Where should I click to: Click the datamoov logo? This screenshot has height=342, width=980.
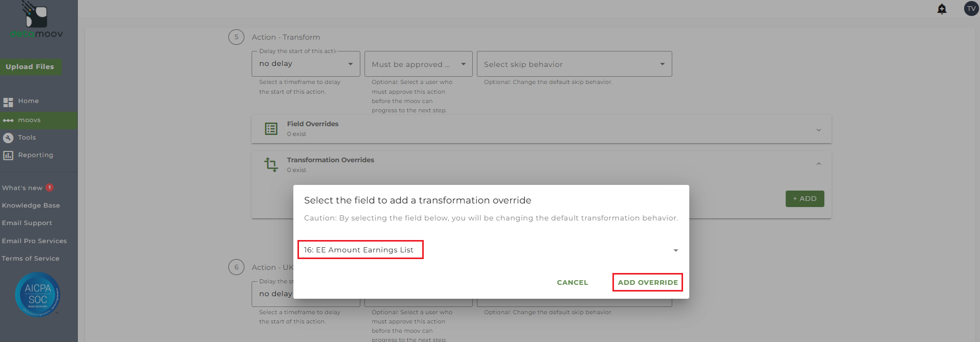coord(36,21)
